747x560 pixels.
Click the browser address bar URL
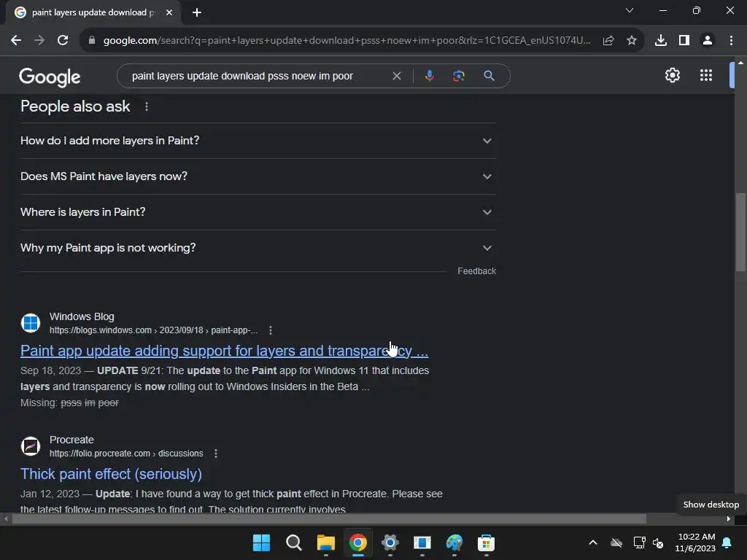tap(347, 41)
